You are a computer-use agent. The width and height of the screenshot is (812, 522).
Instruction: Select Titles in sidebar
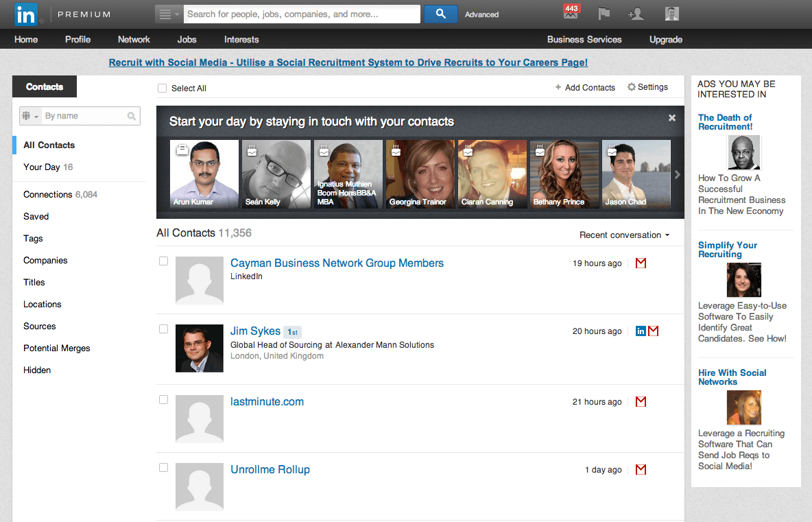coord(34,282)
